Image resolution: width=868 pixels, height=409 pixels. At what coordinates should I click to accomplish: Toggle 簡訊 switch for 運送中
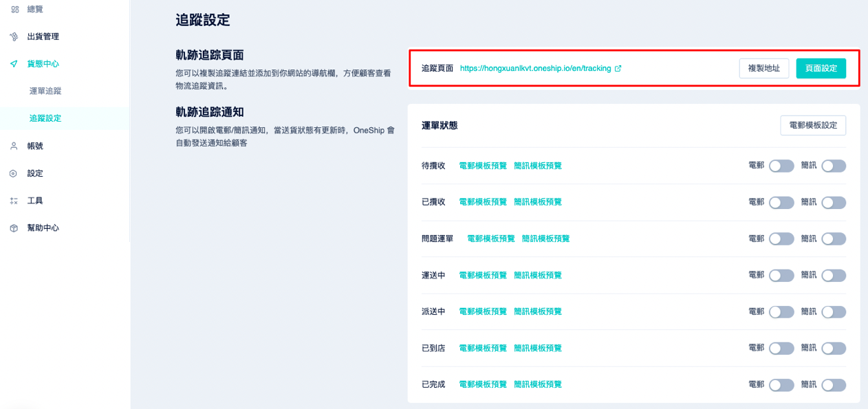click(834, 275)
